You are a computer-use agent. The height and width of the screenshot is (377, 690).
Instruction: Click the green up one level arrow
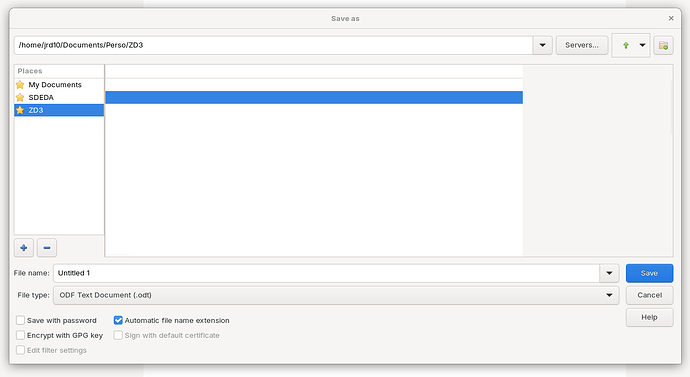[625, 45]
